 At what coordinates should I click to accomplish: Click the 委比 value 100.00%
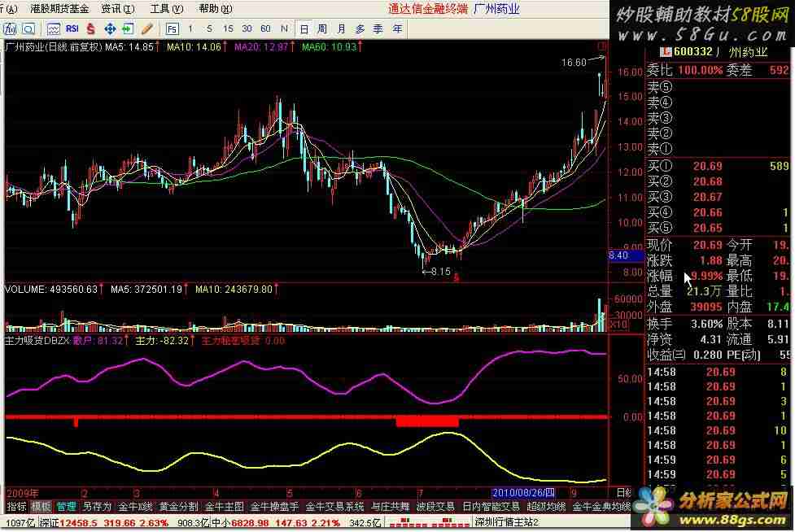coord(700,71)
